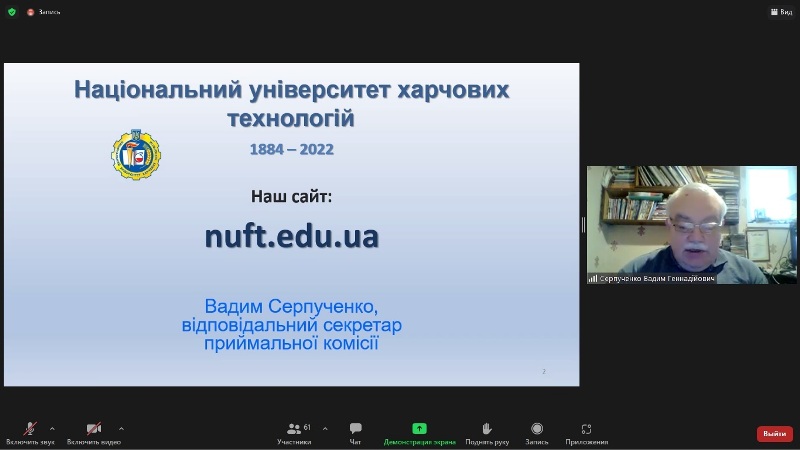Expand audio options arrow beside microphone

coord(52,429)
